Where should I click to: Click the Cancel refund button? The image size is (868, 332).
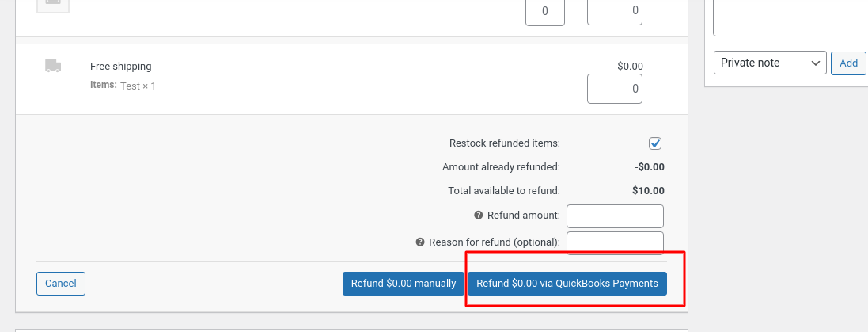click(x=61, y=284)
